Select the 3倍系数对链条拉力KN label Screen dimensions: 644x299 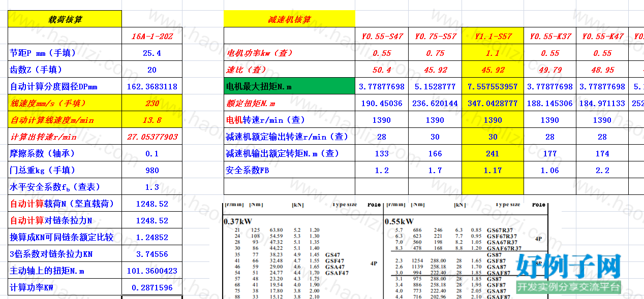[65, 254]
